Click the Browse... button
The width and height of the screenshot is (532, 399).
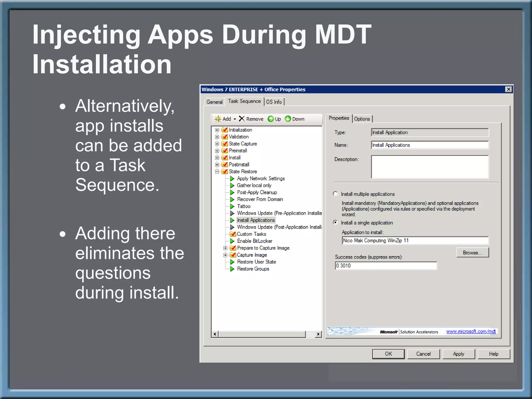472,253
